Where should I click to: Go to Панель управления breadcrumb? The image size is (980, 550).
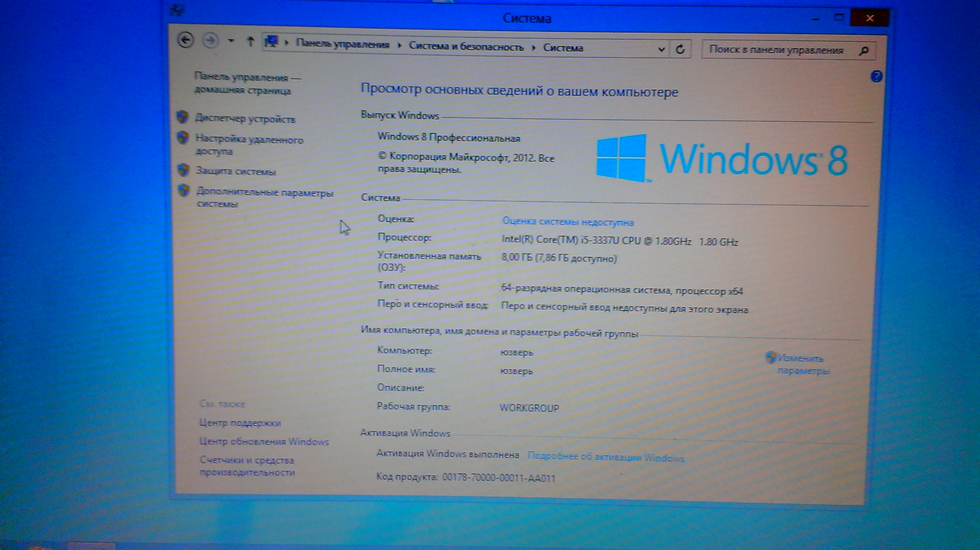tap(343, 45)
